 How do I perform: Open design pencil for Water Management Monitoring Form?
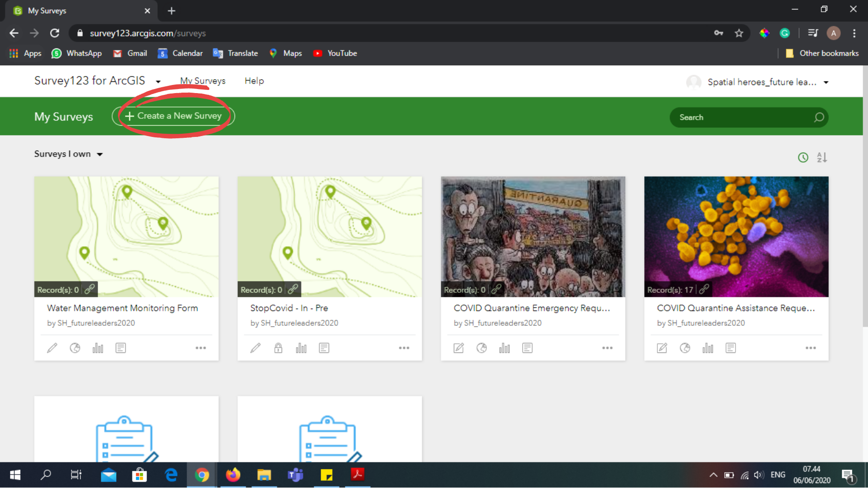52,348
